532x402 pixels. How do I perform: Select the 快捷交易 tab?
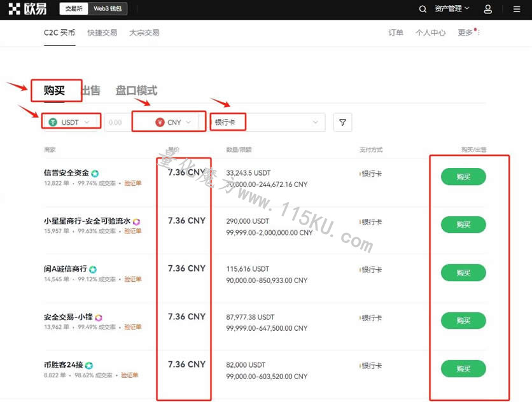tap(102, 32)
